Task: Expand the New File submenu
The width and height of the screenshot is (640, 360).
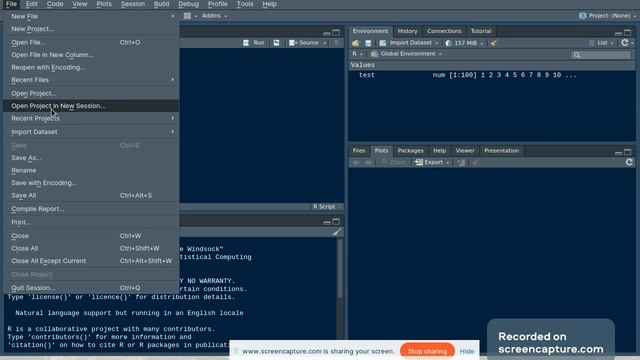Action: 91,16
